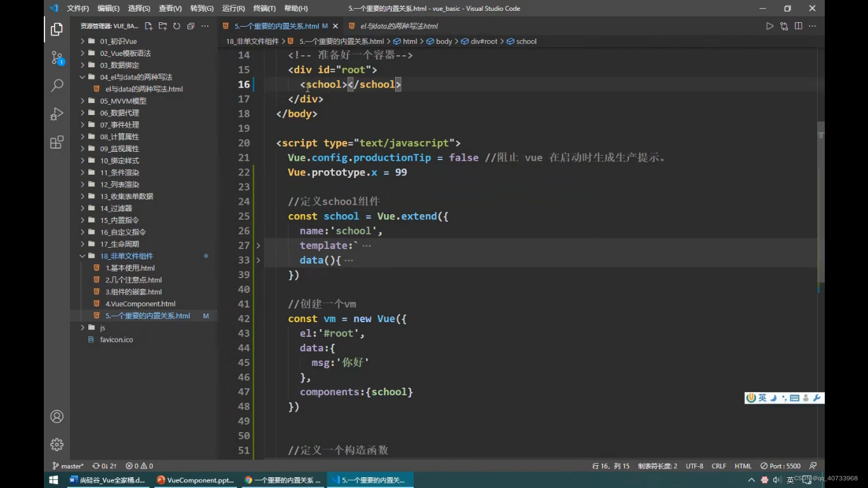Close the 5.一个重要的内置关系.html tab
This screenshot has width=868, height=488.
pyautogui.click(x=336, y=26)
